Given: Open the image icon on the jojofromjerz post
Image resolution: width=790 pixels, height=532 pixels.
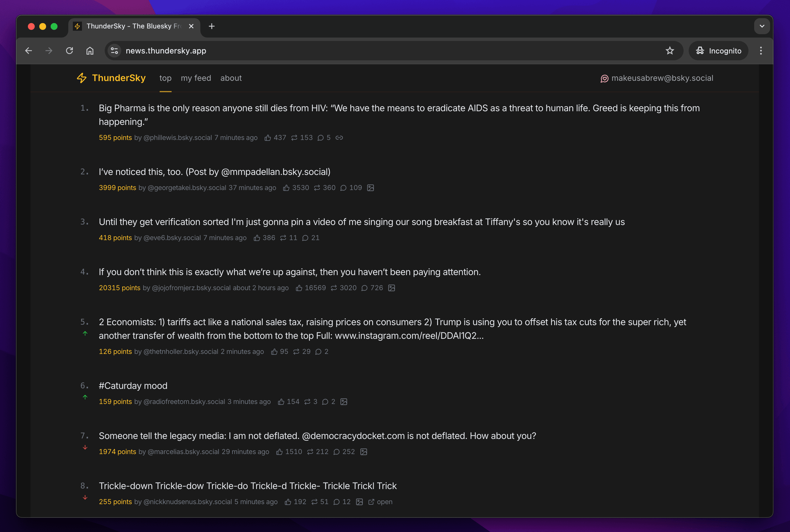Looking at the screenshot, I should tap(392, 288).
